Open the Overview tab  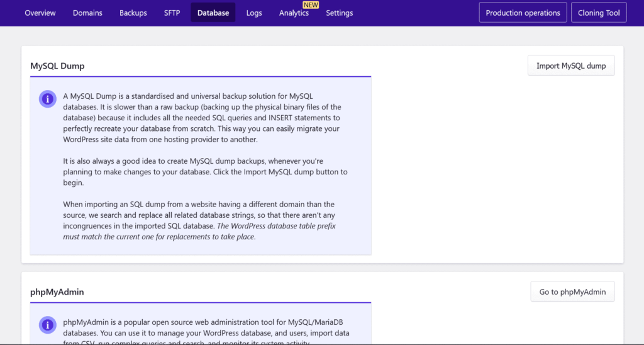click(x=40, y=13)
